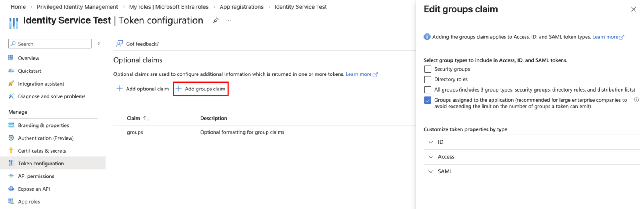
Task: Show info tooltip for application groups option
Action: pyautogui.click(x=636, y=100)
